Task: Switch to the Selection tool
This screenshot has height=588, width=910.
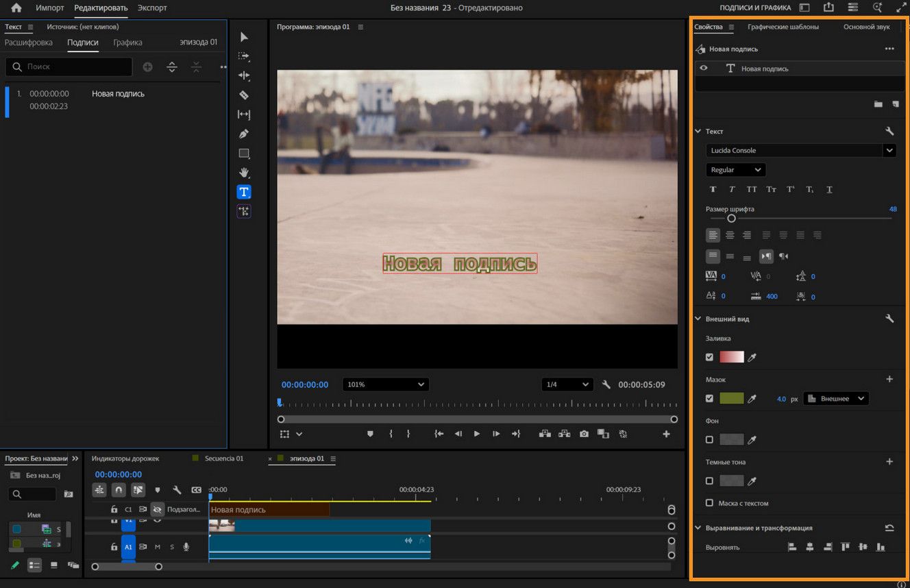Action: coord(244,37)
